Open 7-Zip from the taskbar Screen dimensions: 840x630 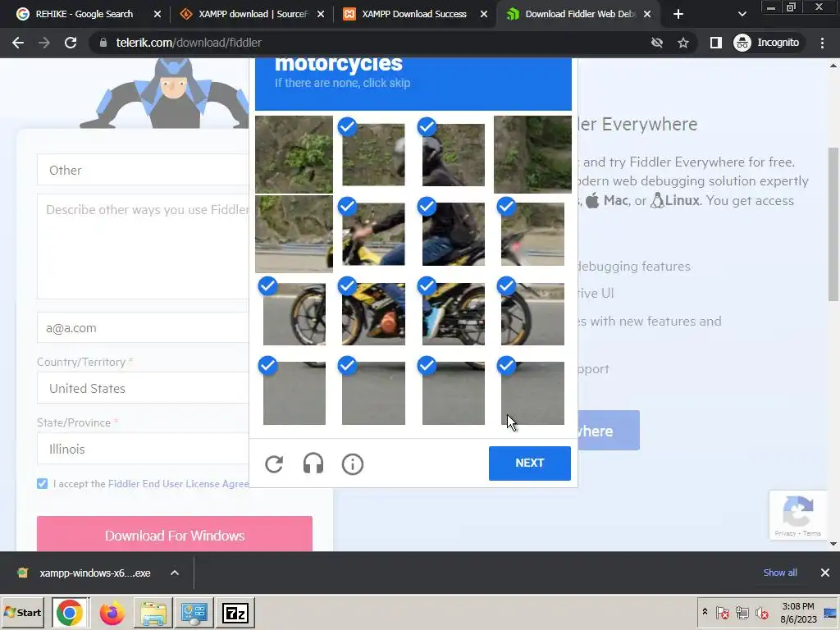pos(235,613)
